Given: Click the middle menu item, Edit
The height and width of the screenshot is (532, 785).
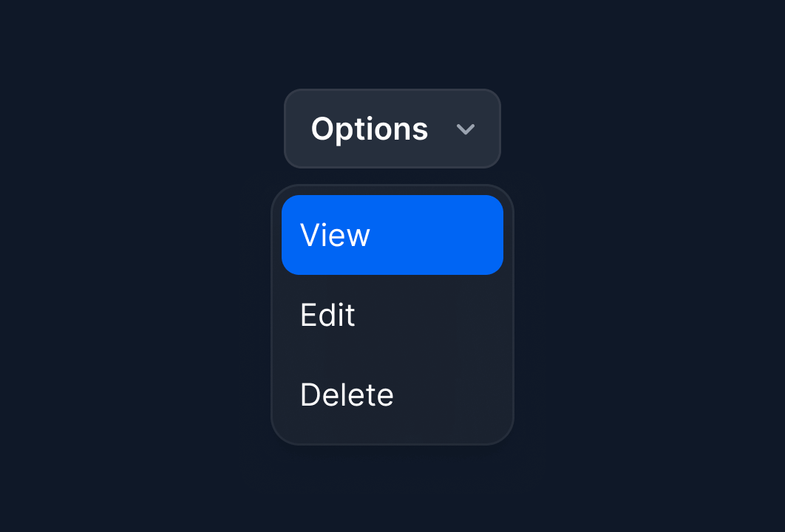Looking at the screenshot, I should tap(392, 315).
